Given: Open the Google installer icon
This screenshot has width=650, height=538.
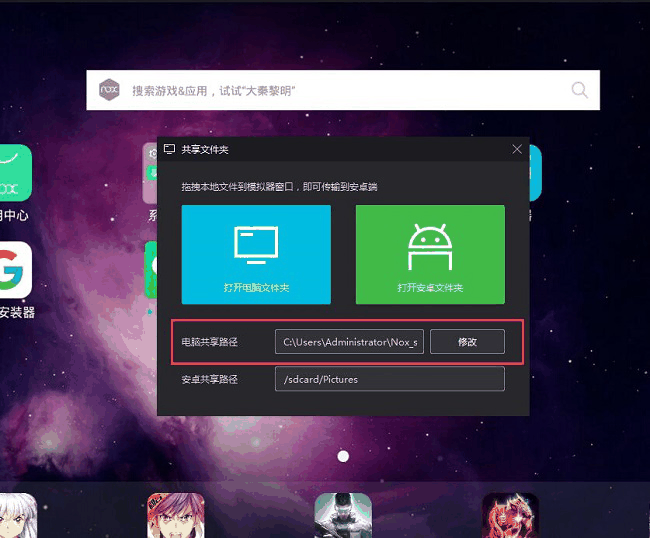Looking at the screenshot, I should click(15, 270).
